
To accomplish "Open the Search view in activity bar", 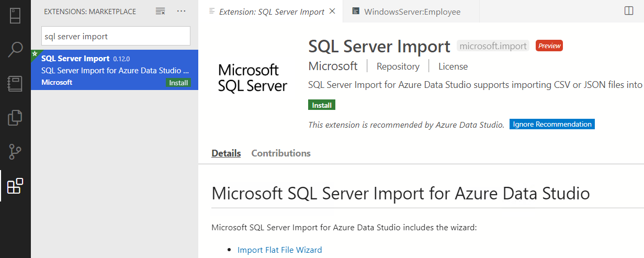I will coord(15,50).
